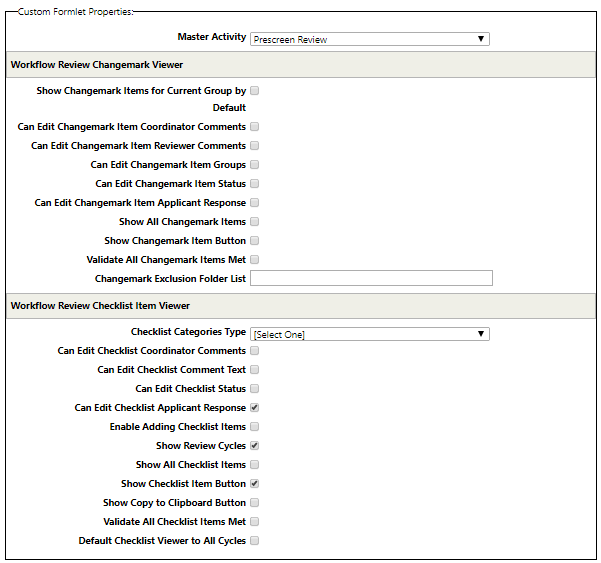Click the Changemark Exclusion Folder List label
This screenshot has width=601, height=563.
170,279
